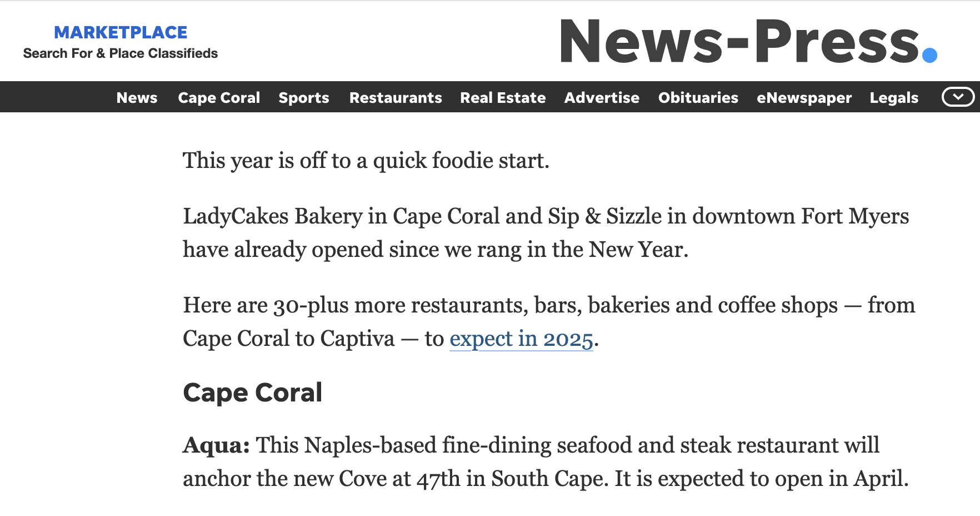Viewport: 980px width, 516px height.
Task: Open the Obituaries section
Action: pos(698,97)
